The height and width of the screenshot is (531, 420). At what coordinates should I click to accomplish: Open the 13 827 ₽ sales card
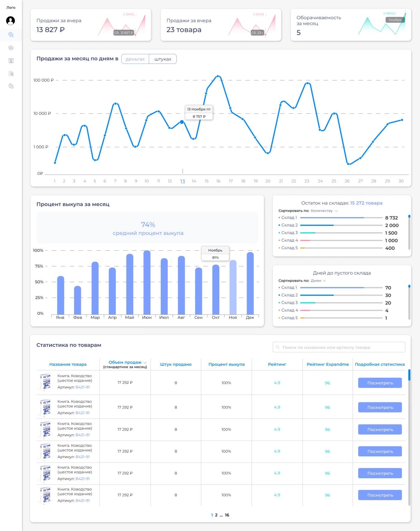coord(91,25)
